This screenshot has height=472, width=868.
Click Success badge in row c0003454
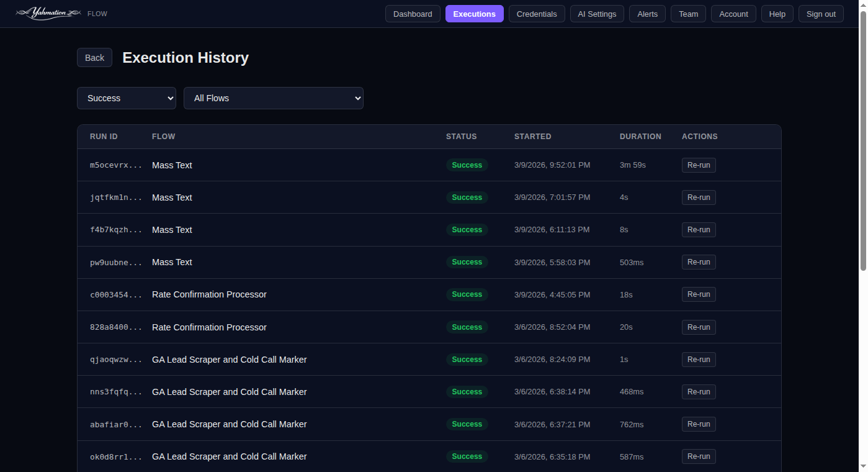point(467,294)
